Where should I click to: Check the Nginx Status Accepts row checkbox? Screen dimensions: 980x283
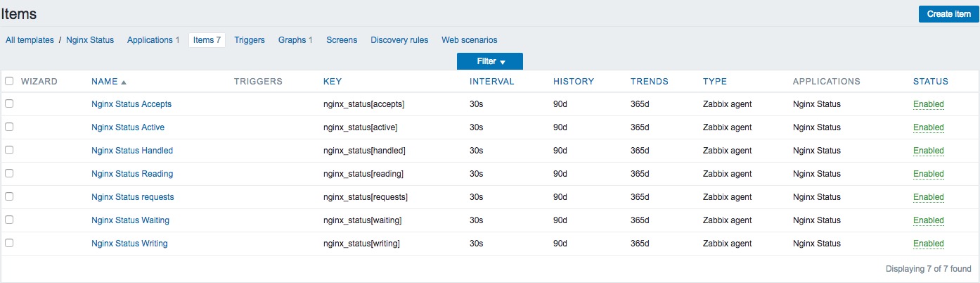pyautogui.click(x=10, y=103)
